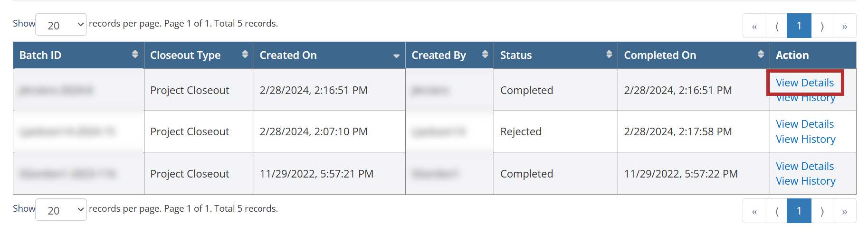
Task: Go to previous page in top pagination
Action: (x=777, y=26)
